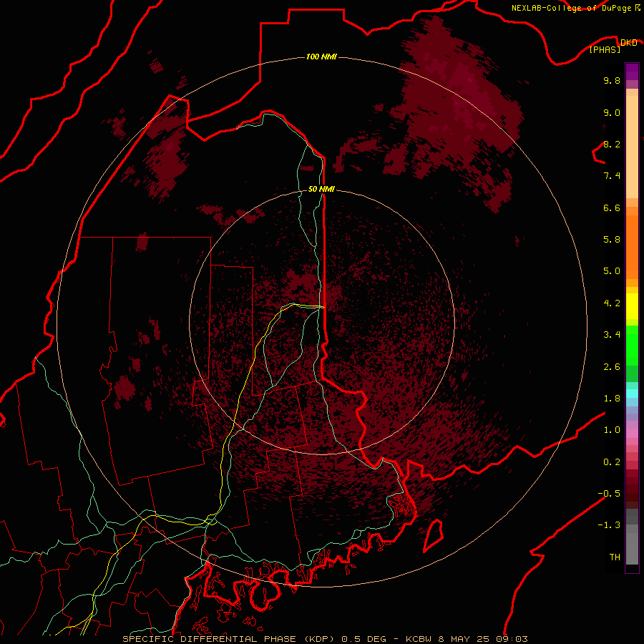Click the 5.0 value on the color scale
644x644 pixels.
tap(612, 271)
